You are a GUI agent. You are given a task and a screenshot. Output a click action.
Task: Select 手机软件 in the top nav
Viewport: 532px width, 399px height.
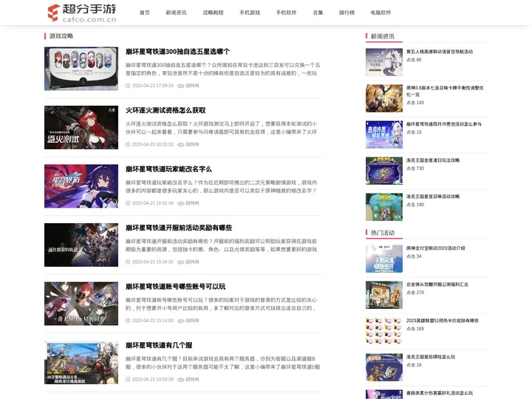point(286,13)
